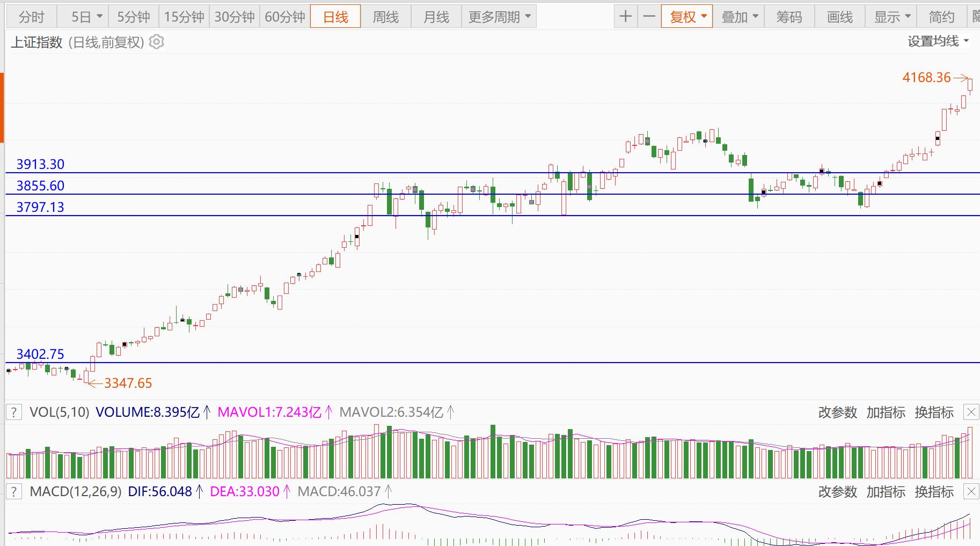
Task: Close the VOL indicator panel
Action: pyautogui.click(x=971, y=412)
